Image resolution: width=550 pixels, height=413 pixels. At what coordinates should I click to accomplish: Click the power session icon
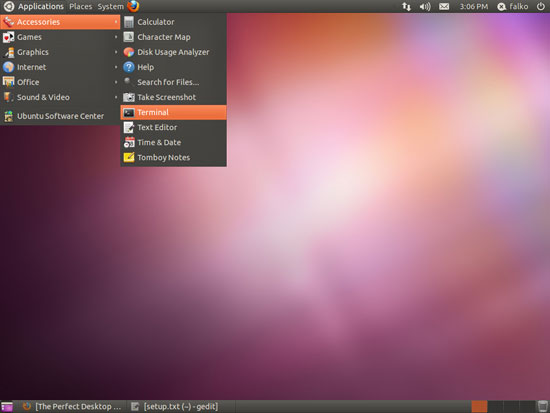[541, 6]
